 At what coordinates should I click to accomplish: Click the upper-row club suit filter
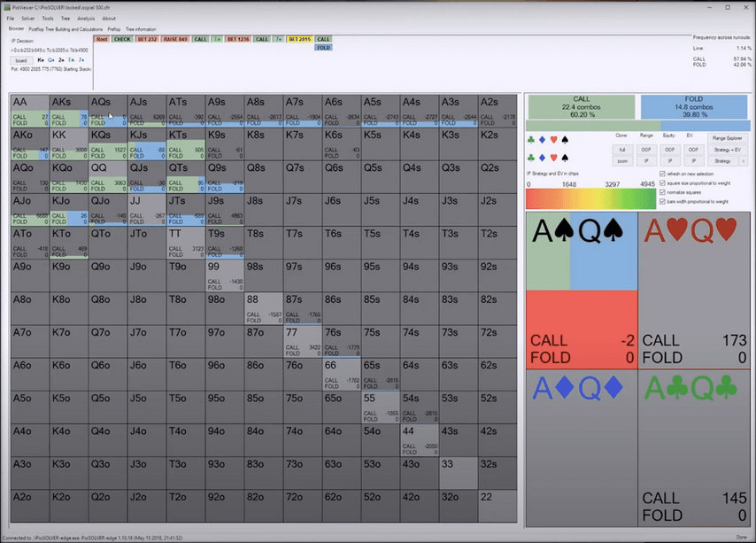[x=531, y=140]
